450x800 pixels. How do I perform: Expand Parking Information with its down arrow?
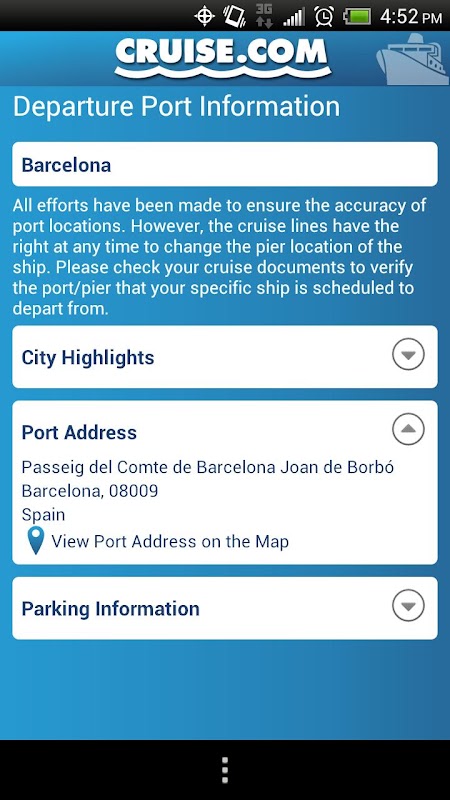(x=408, y=605)
